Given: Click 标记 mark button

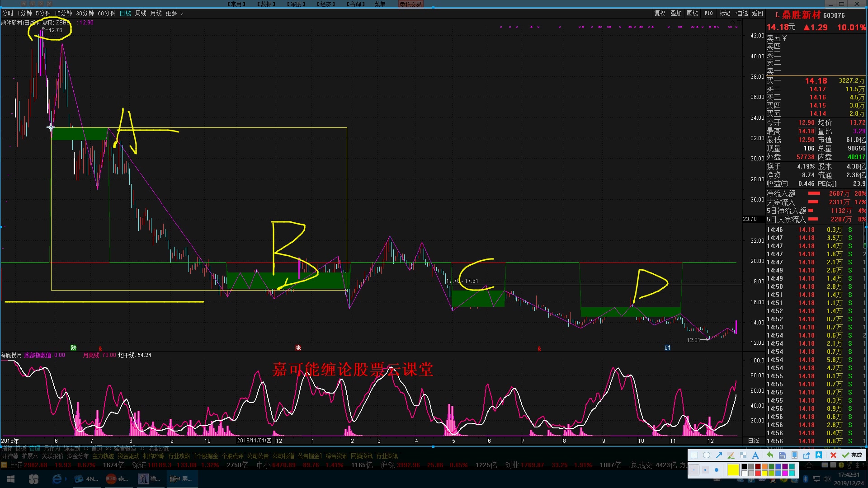Looking at the screenshot, I should [x=725, y=13].
